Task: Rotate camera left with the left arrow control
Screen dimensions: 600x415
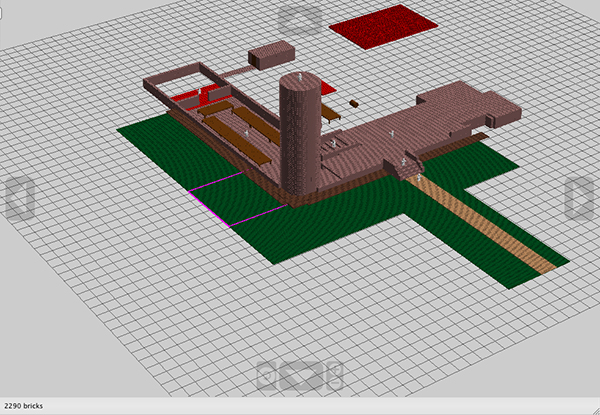Action: [x=20, y=200]
